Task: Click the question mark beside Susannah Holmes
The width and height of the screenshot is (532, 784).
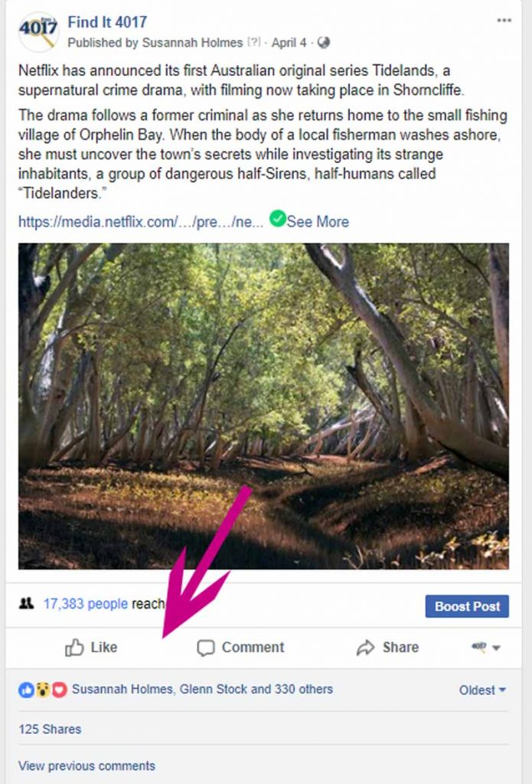Action: [255, 43]
